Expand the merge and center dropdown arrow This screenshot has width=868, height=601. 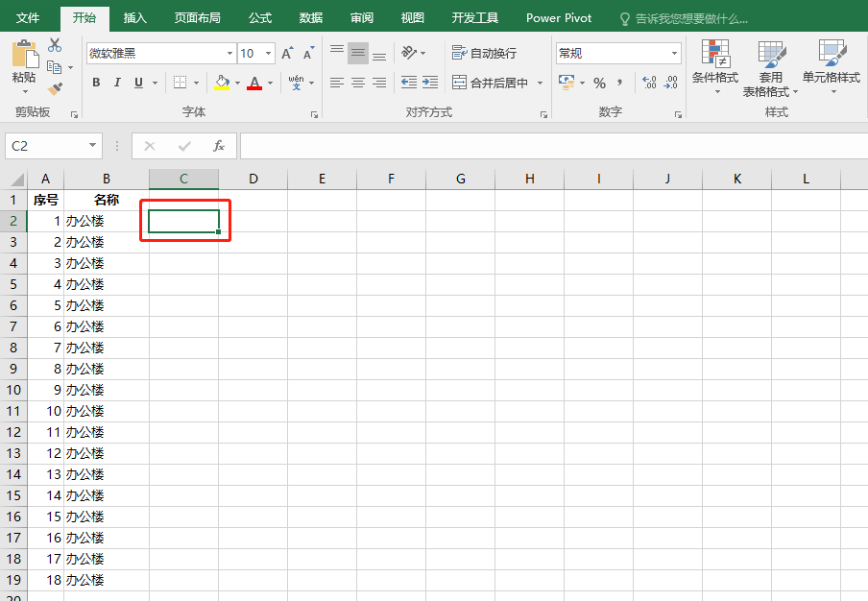(x=540, y=83)
